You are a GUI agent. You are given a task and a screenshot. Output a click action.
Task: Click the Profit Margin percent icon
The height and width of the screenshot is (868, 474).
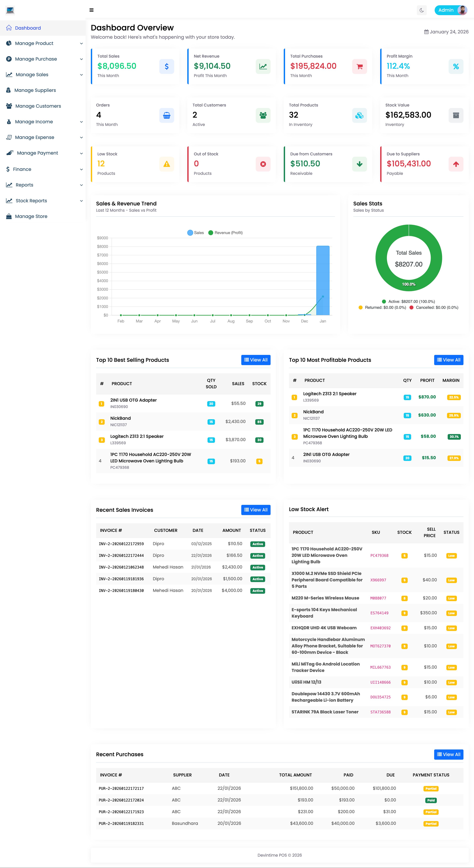pyautogui.click(x=456, y=66)
